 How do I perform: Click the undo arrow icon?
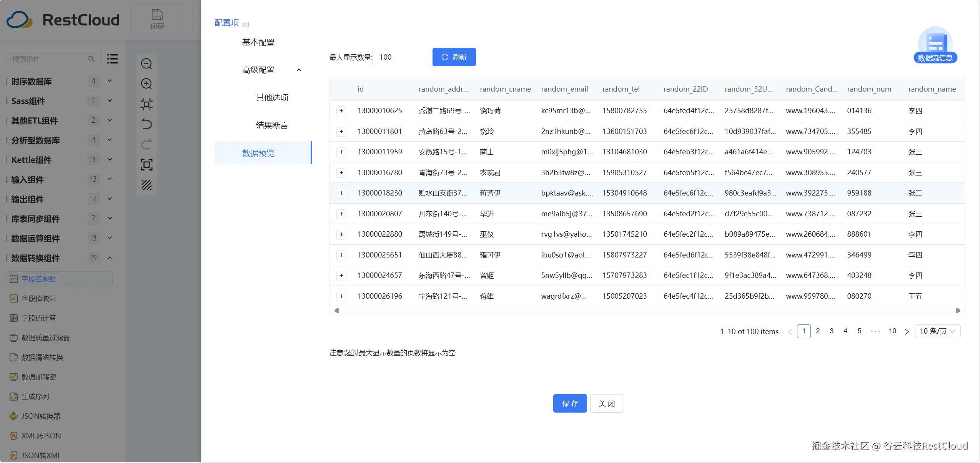point(146,124)
